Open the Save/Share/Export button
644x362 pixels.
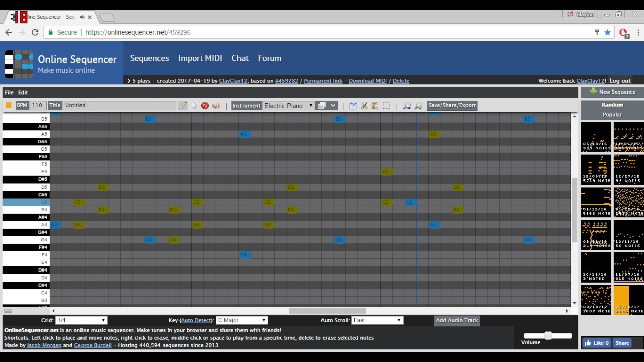[x=452, y=105]
